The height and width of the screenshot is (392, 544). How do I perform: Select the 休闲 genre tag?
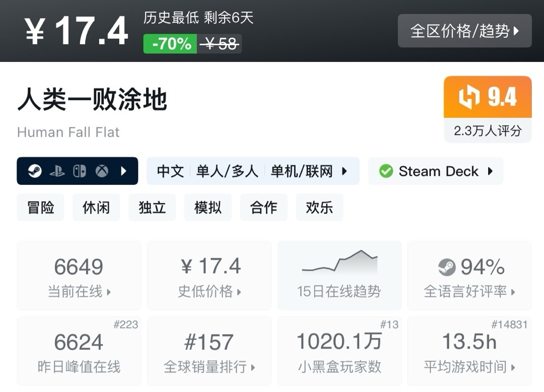pyautogui.click(x=96, y=207)
